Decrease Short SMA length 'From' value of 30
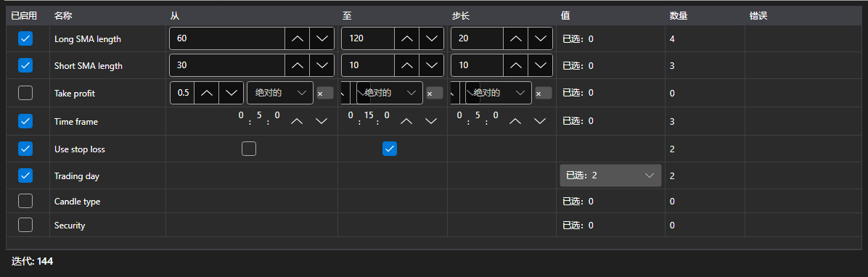This screenshot has height=277, width=868. [x=322, y=65]
